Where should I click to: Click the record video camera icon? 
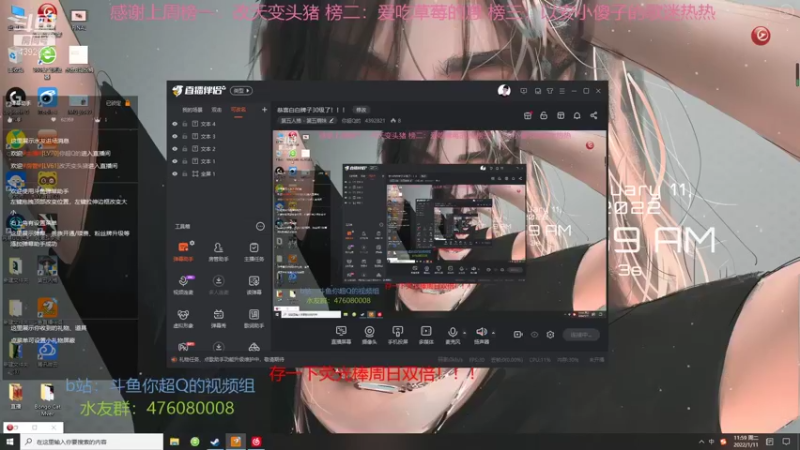point(518,335)
